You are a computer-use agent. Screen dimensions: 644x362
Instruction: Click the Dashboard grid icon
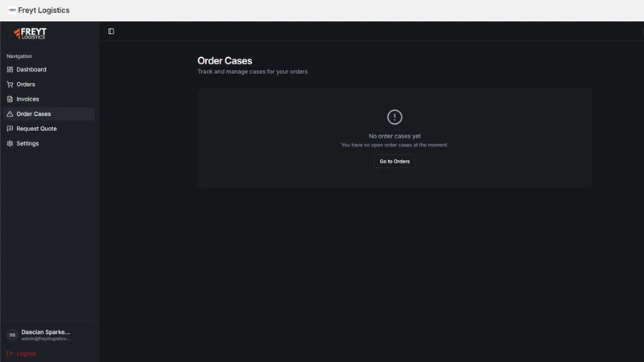[10, 69]
